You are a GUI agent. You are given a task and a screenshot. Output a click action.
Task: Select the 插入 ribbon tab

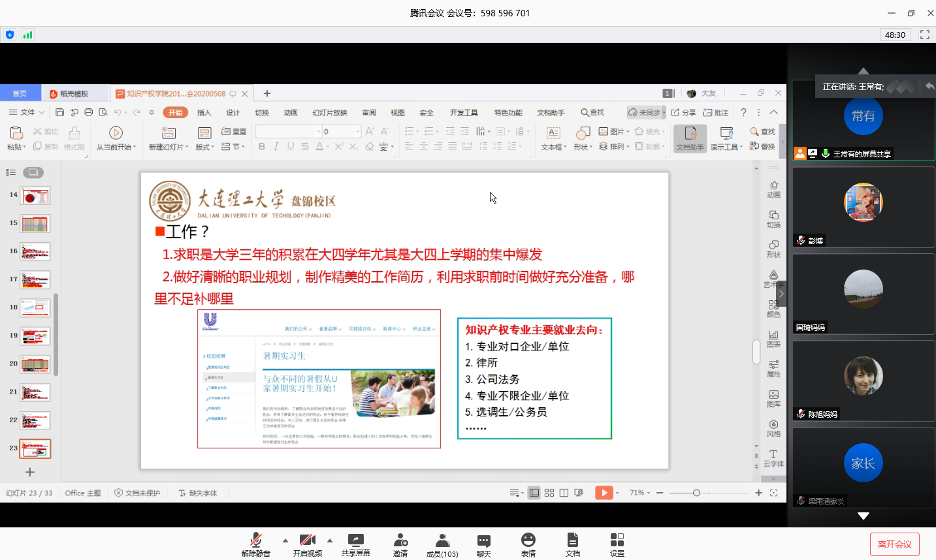tap(204, 112)
